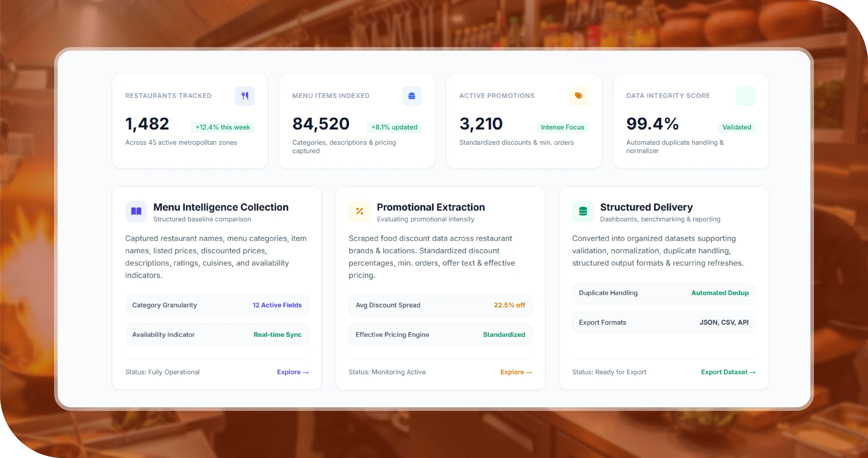The height and width of the screenshot is (458, 868).
Task: Click 'Across 45 active metropolitan zones' text
Action: tap(181, 142)
